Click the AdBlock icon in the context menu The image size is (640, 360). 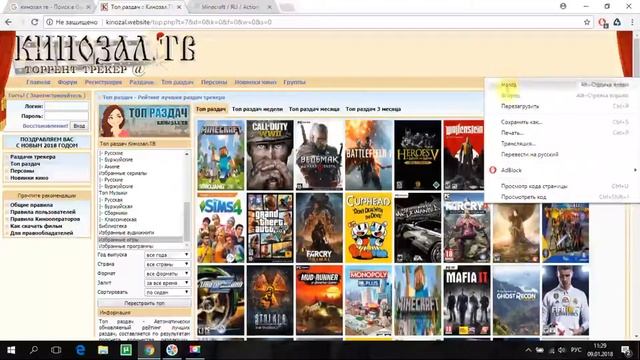493,170
